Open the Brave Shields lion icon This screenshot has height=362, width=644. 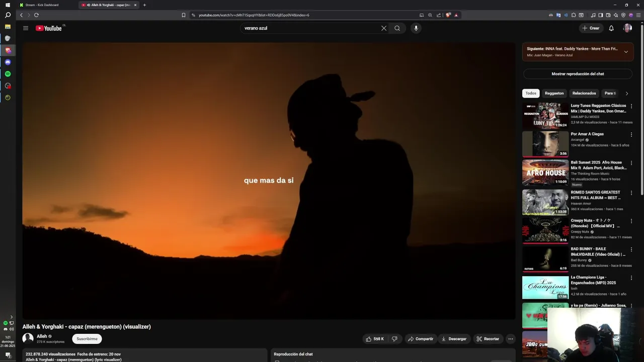click(448, 15)
